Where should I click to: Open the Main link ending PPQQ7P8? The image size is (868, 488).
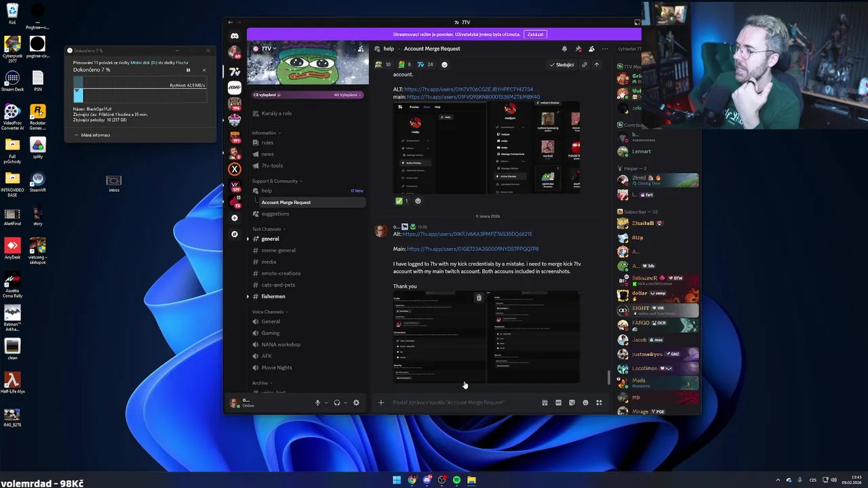click(x=473, y=249)
